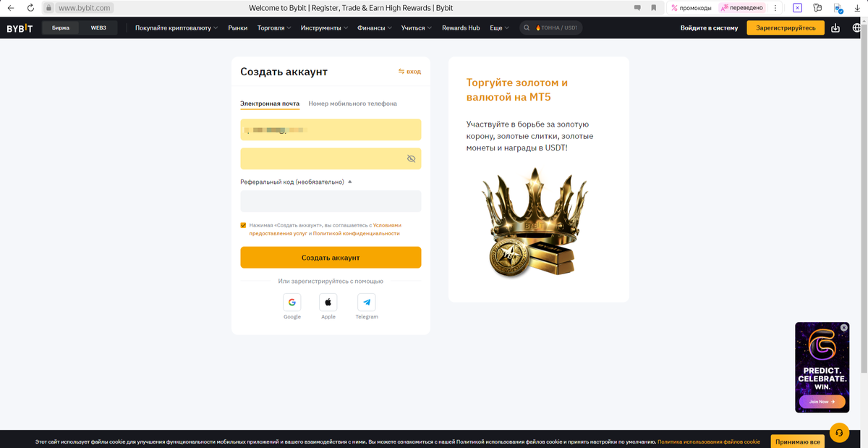Toggle the terms agreement checkbox
The width and height of the screenshot is (868, 448).
[x=244, y=225]
